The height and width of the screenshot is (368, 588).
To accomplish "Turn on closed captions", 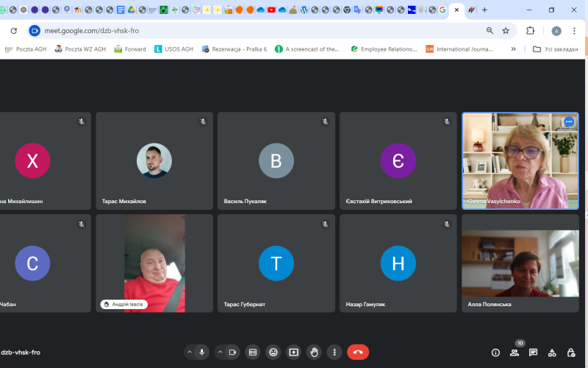I will click(253, 353).
